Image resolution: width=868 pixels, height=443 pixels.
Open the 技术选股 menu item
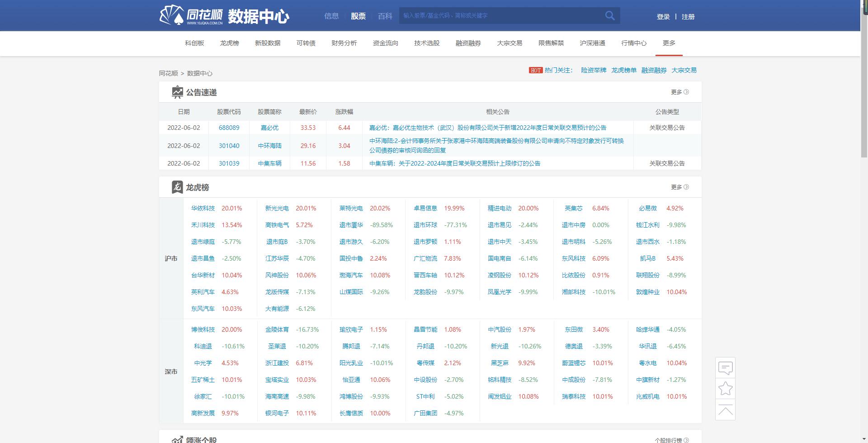click(427, 43)
